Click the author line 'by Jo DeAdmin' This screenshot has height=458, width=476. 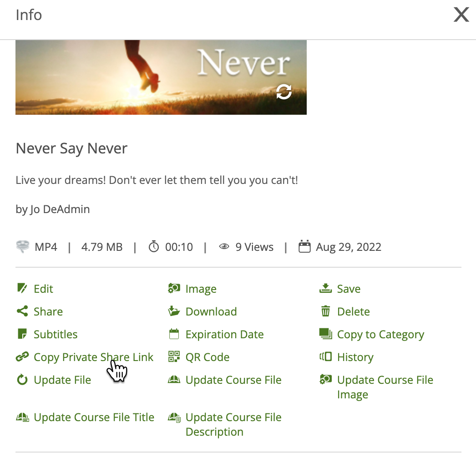tap(52, 209)
